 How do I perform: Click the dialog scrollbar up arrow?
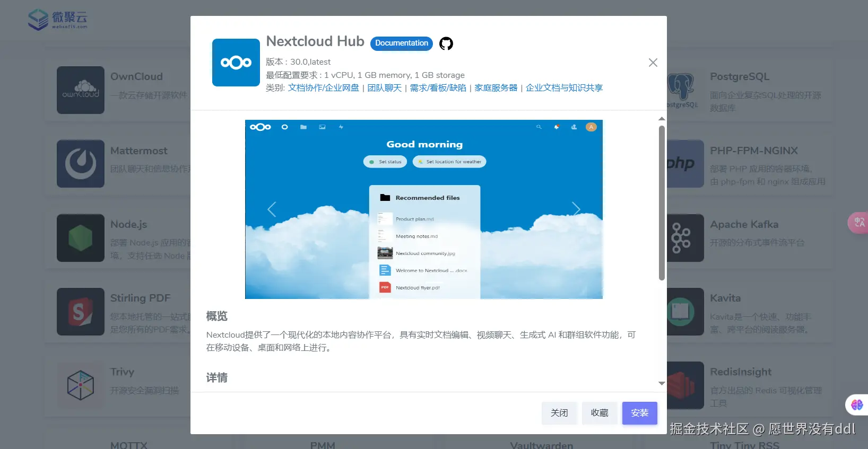[662, 119]
